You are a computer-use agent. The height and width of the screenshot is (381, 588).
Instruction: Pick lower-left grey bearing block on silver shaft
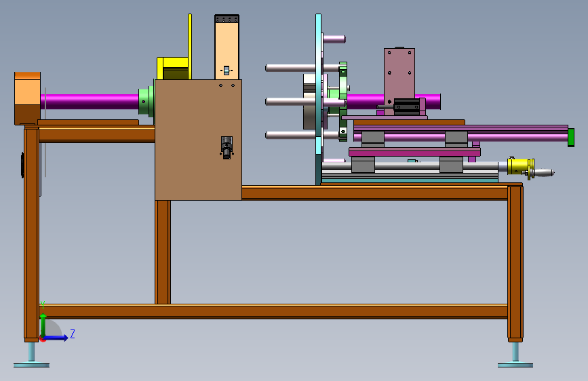point(363,164)
